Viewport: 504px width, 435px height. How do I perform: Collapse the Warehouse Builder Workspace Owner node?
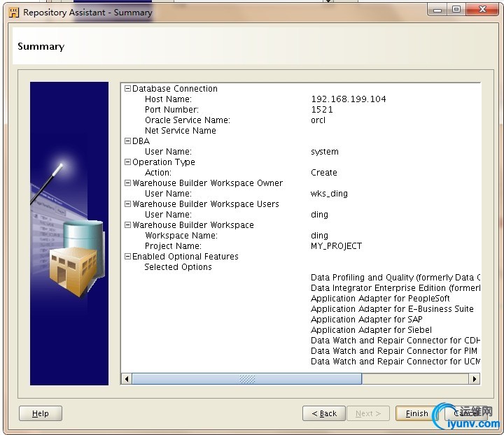pos(127,183)
